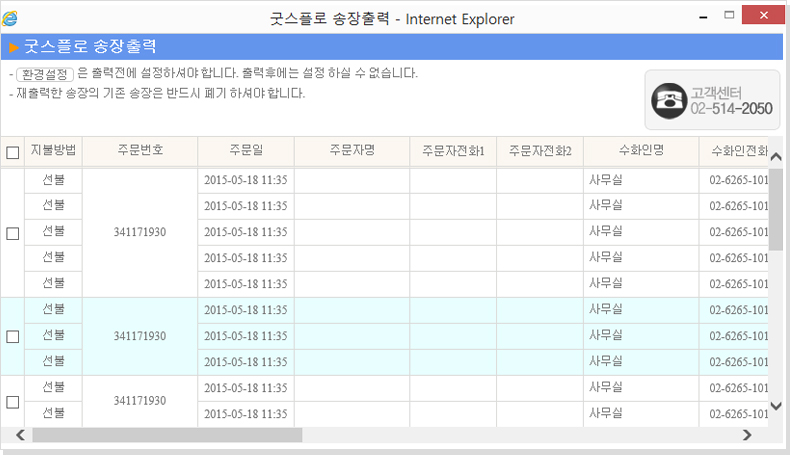Screen dimensions: 790x456
Task: Select the highlighted 341171930 order number cell
Action: (140, 336)
